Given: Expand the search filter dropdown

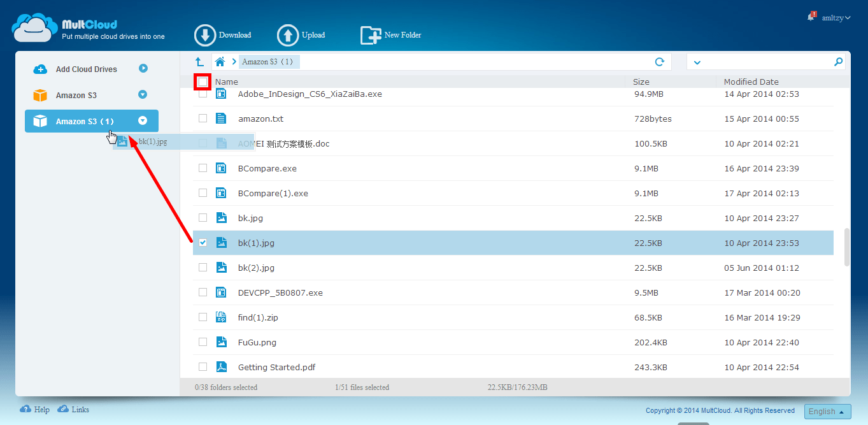Looking at the screenshot, I should point(697,61).
